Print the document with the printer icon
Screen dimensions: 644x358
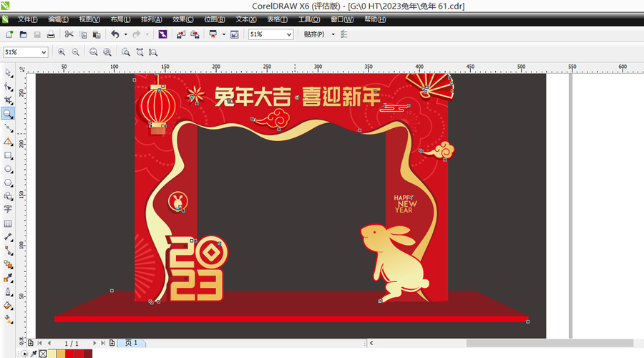pyautogui.click(x=51, y=34)
